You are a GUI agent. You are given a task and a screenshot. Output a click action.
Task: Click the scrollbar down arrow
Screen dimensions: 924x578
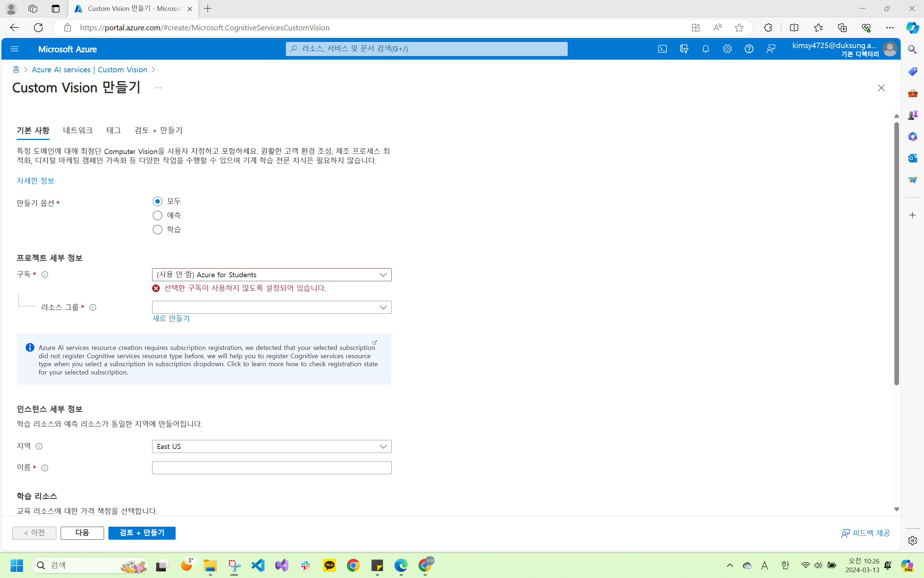[897, 509]
